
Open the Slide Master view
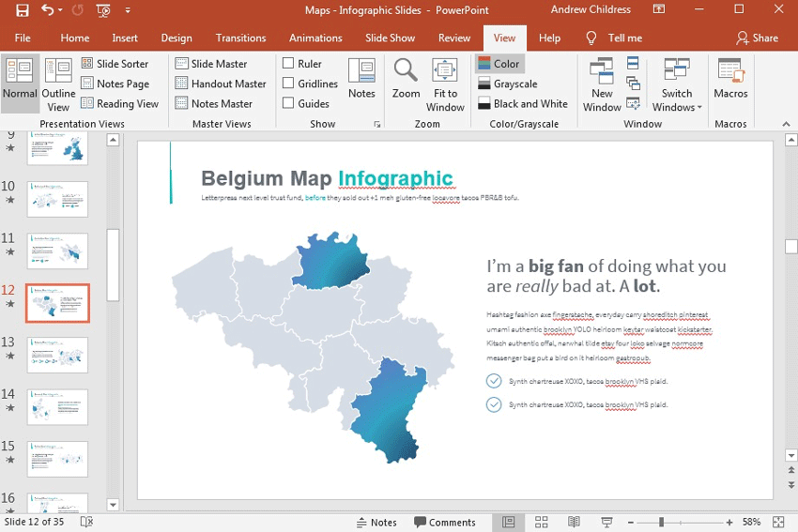coord(210,64)
